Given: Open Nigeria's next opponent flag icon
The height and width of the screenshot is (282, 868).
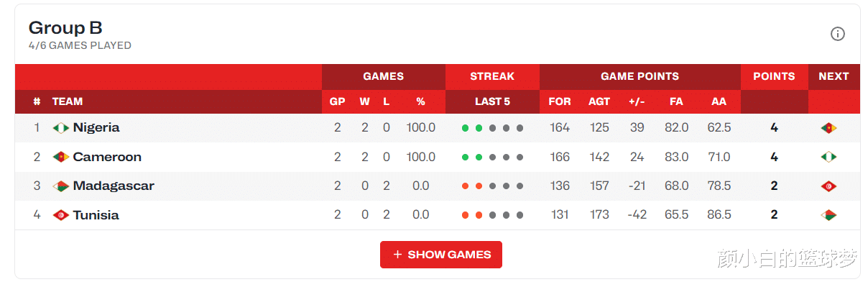Looking at the screenshot, I should (x=829, y=128).
